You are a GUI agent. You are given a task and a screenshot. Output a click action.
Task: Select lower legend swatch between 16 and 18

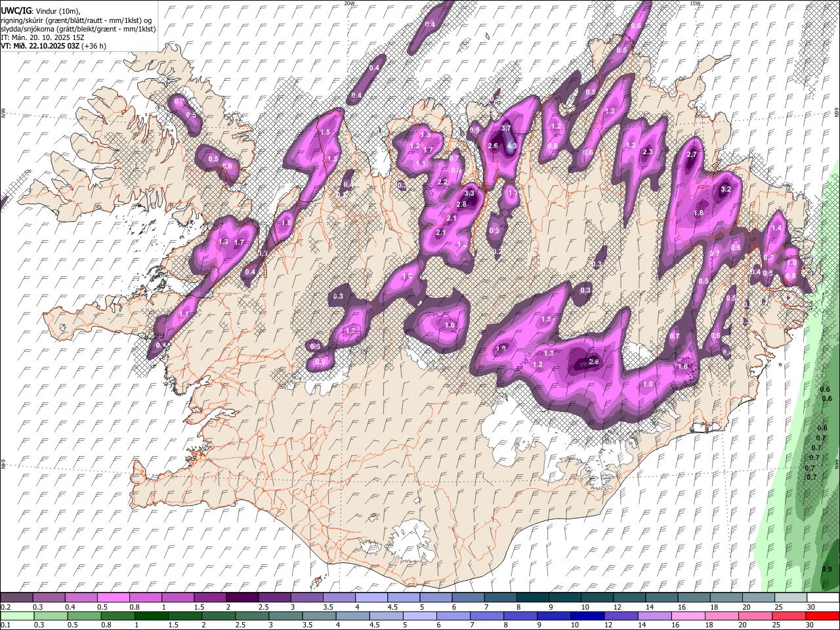688,616
